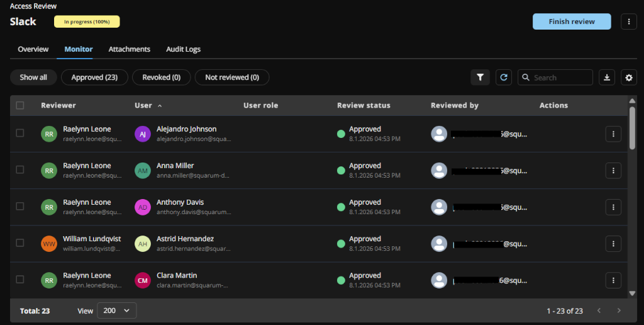Click the WW avatar of William Lundqvist
The image size is (644, 325).
coord(49,244)
